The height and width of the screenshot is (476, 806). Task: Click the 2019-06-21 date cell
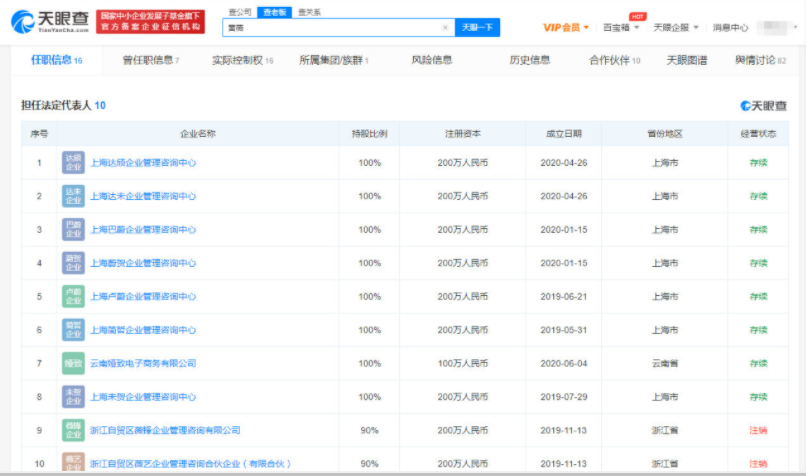pos(563,297)
